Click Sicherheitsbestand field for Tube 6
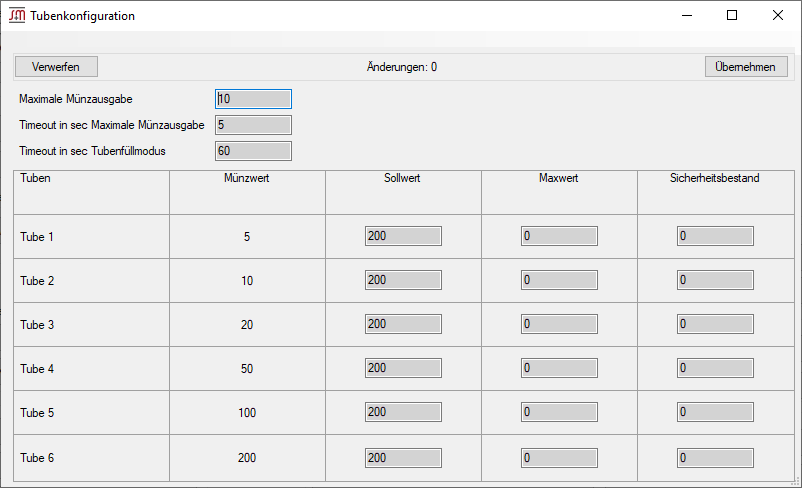This screenshot has height=488, width=802. point(715,457)
